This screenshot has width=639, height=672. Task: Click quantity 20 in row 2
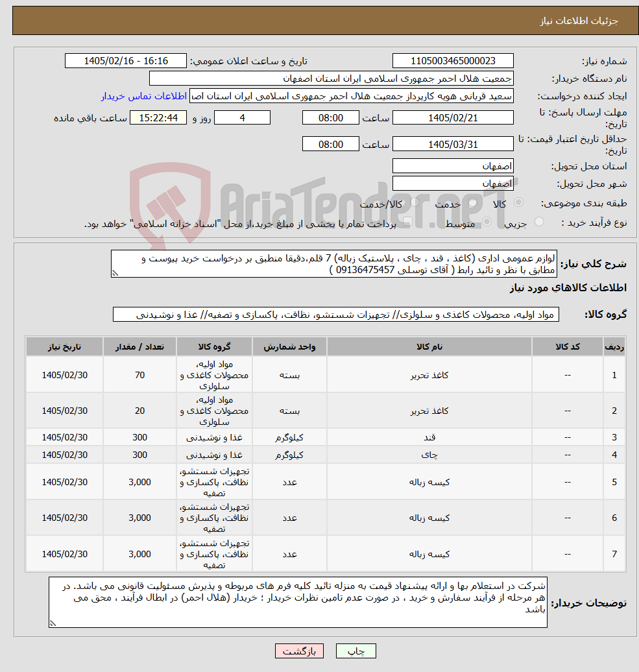(139, 411)
